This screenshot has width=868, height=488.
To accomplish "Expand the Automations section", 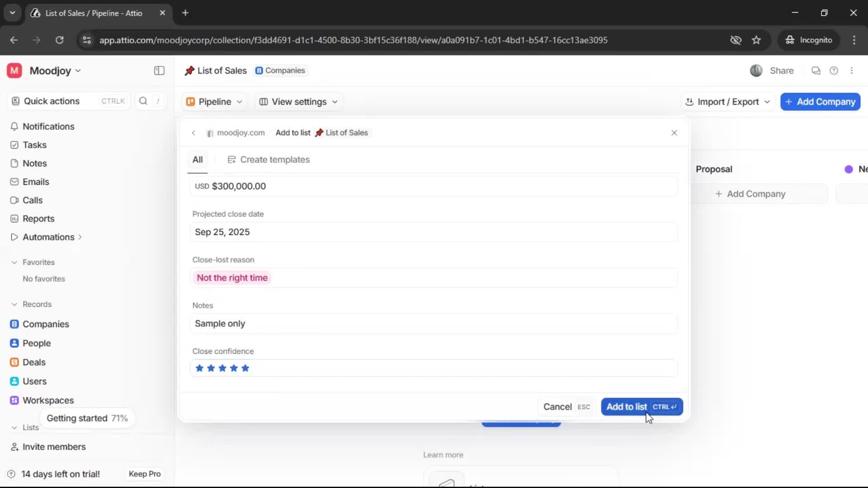I will pos(80,237).
